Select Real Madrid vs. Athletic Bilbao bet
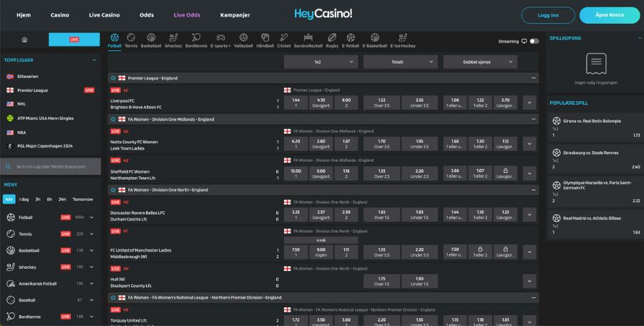 click(x=595, y=224)
